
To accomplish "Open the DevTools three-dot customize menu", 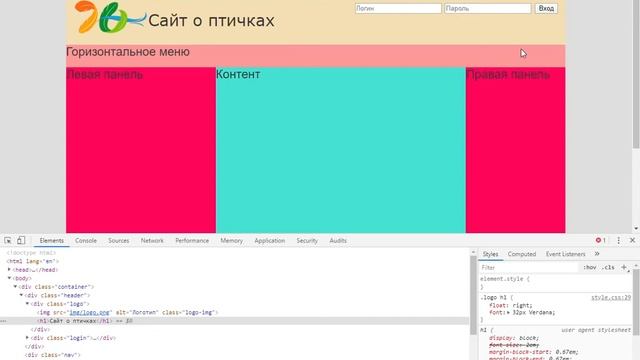I will [618, 240].
